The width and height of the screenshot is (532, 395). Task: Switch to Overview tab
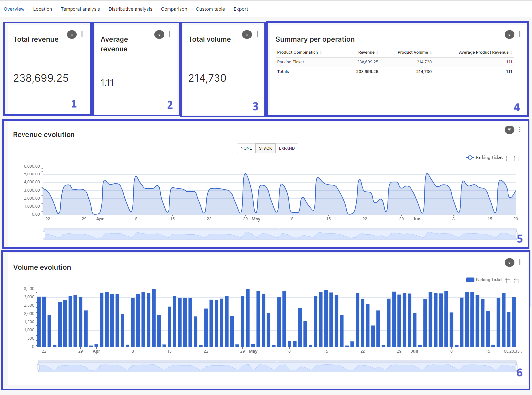(x=14, y=9)
